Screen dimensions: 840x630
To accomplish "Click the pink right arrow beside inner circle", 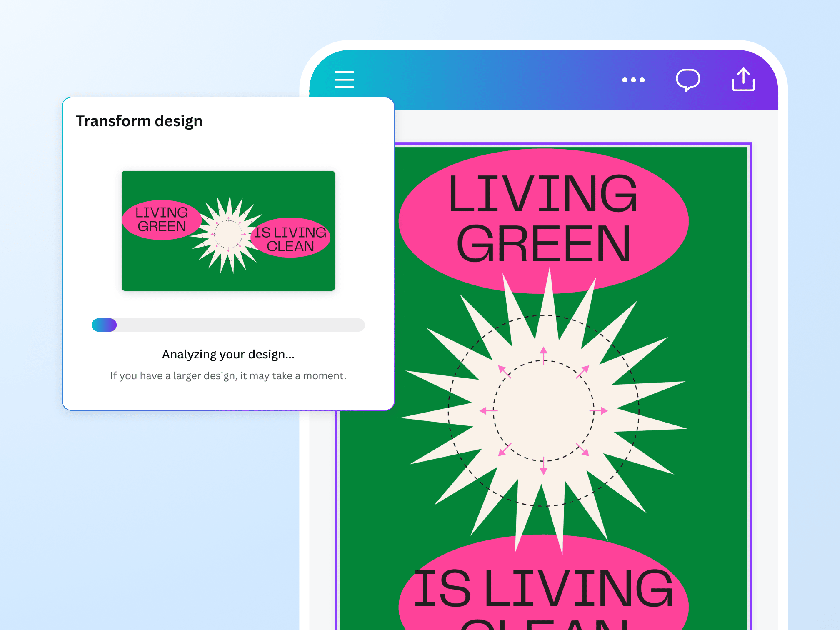I will (x=599, y=411).
